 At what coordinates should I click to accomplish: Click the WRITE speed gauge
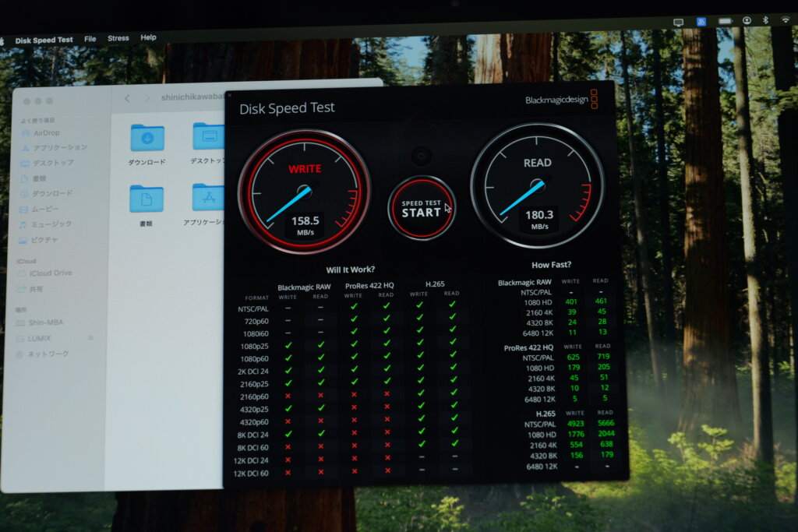pyautogui.click(x=305, y=191)
